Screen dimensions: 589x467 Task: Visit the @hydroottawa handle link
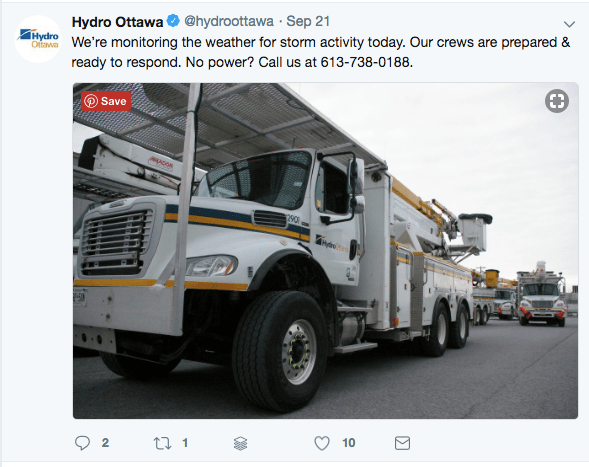[229, 21]
